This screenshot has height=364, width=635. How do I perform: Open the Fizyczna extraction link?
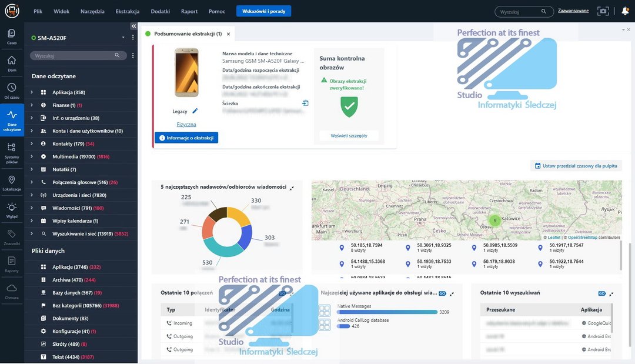tap(186, 125)
